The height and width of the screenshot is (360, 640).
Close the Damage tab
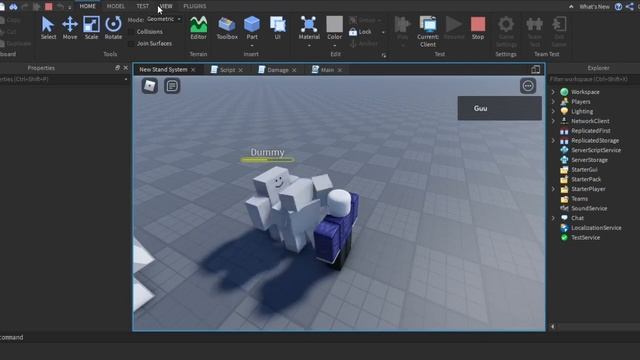(294, 70)
